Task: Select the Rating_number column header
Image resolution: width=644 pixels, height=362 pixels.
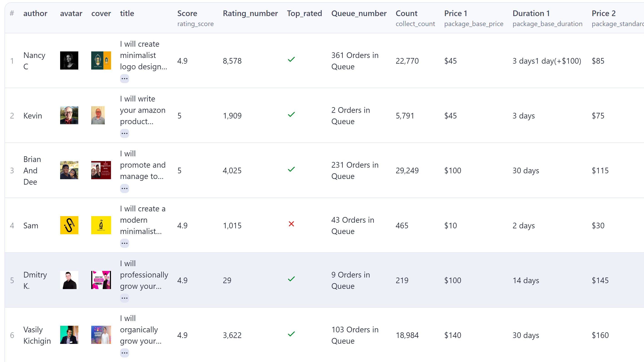Action: [x=250, y=13]
